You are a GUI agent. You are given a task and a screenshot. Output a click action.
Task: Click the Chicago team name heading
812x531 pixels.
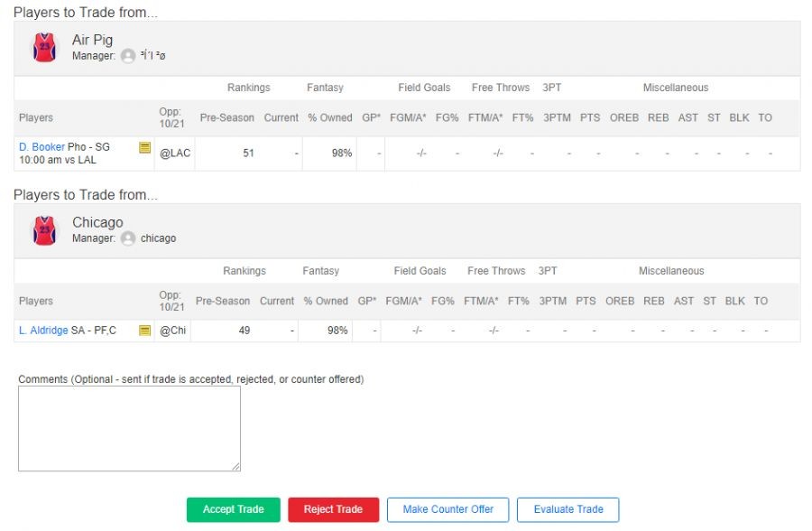tap(97, 222)
